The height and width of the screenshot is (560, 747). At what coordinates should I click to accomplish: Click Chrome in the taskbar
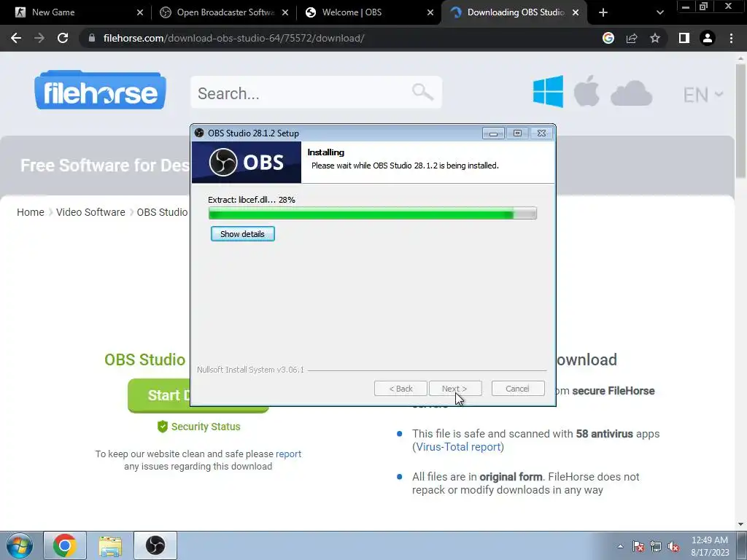click(65, 545)
